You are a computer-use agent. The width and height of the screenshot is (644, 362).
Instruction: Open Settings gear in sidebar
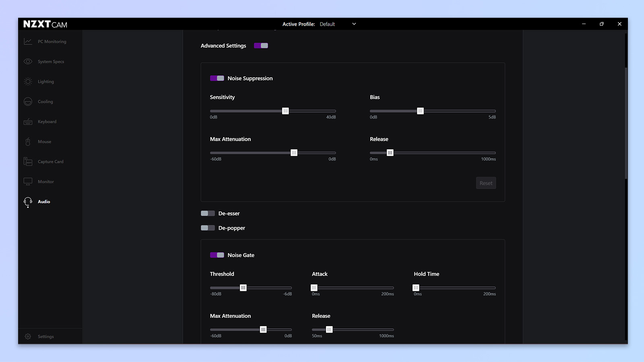click(x=28, y=337)
